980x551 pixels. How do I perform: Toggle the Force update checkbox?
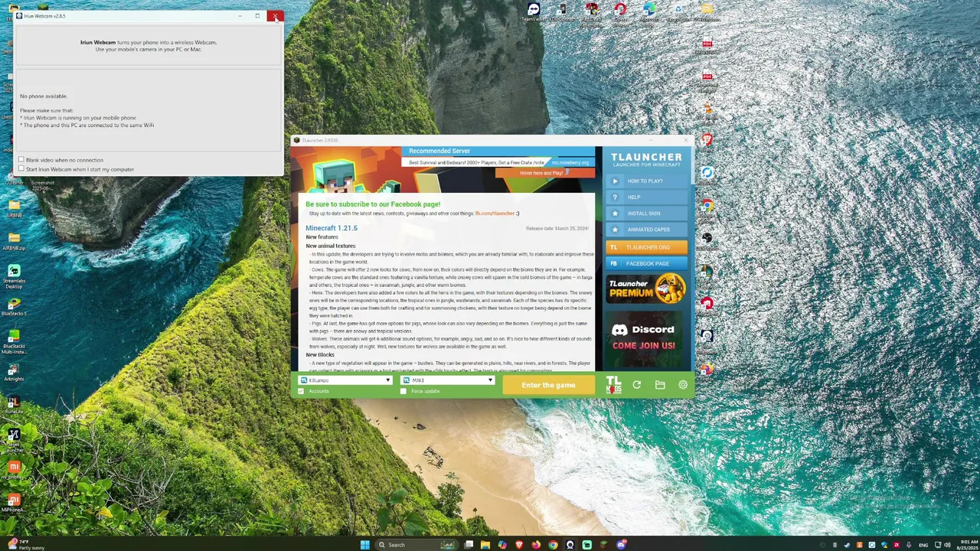403,391
